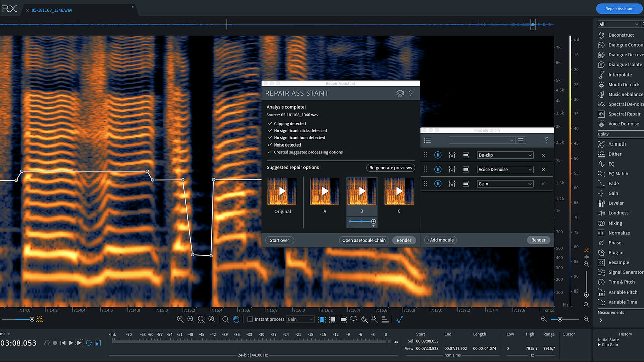Open Module Chain preset menu hamburger button
This screenshot has width=644, height=362.
click(521, 140)
